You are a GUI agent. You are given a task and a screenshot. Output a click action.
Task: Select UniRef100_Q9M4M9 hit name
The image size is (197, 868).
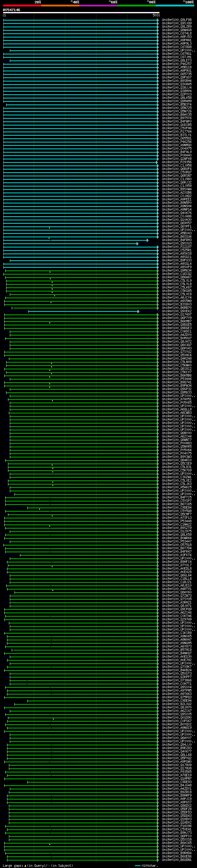(176, 101)
